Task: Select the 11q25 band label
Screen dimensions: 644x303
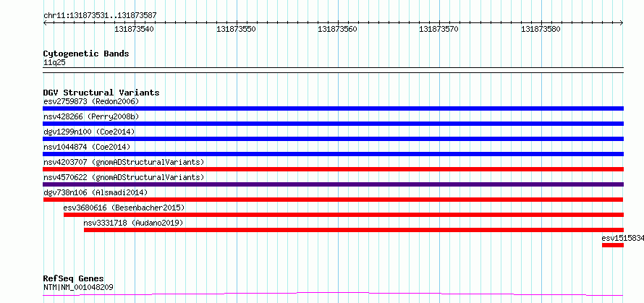Action: 54,63
